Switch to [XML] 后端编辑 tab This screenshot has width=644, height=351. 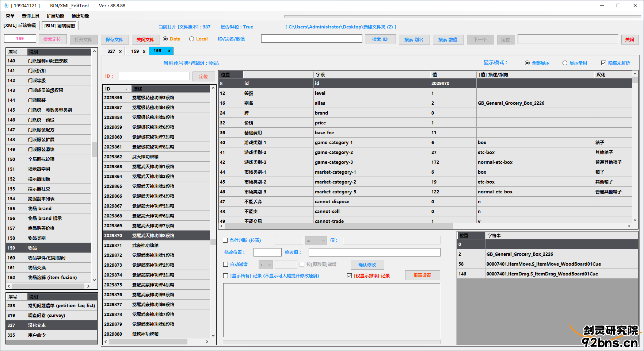20,26
